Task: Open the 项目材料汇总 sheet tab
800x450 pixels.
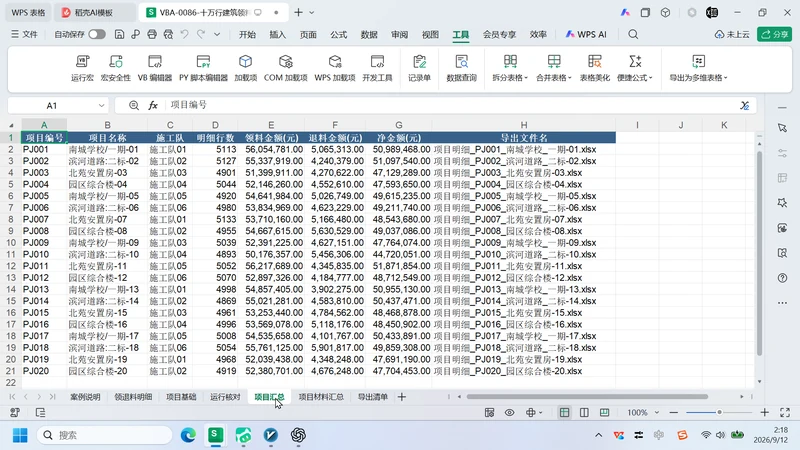Action: 321,396
